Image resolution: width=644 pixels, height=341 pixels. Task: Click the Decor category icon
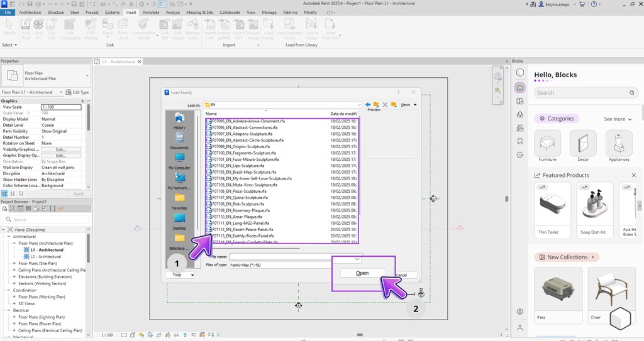[582, 144]
